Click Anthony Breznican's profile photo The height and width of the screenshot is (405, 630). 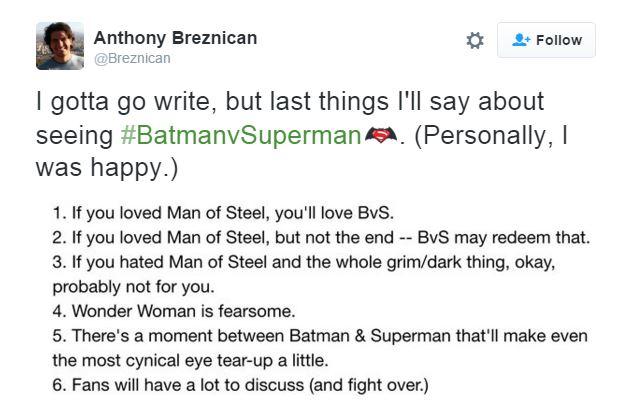point(59,46)
